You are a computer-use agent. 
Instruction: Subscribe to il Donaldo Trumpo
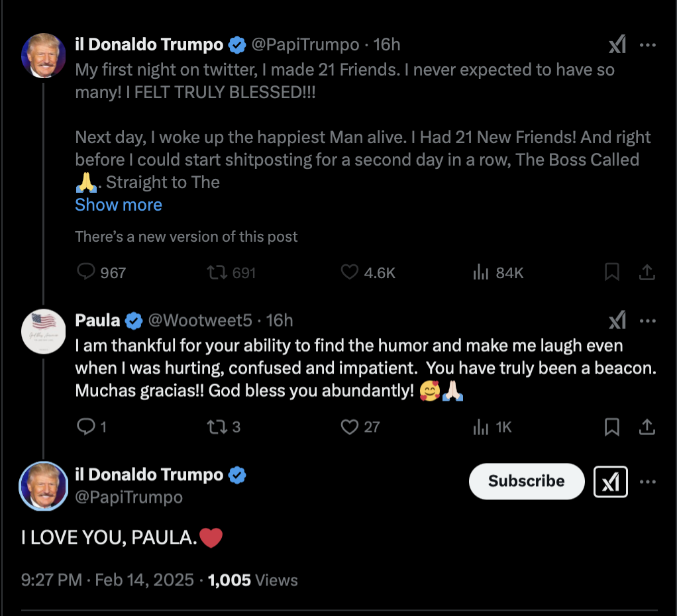coord(527,482)
